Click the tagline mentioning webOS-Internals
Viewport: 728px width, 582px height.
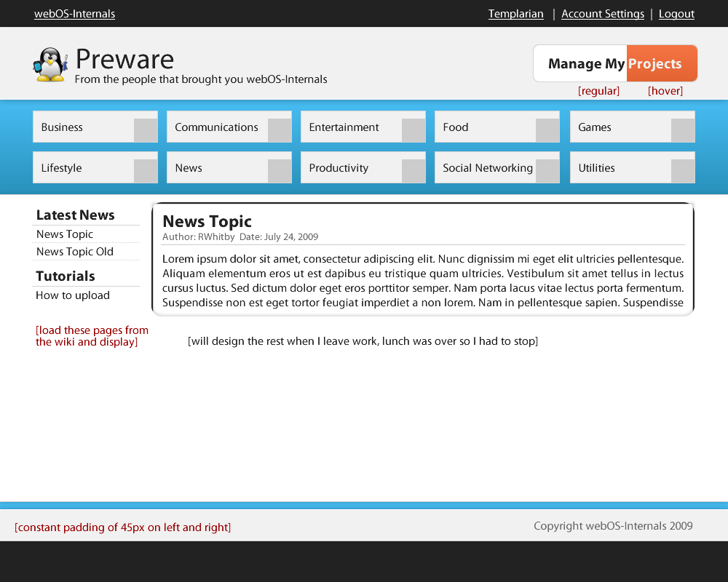pos(201,79)
